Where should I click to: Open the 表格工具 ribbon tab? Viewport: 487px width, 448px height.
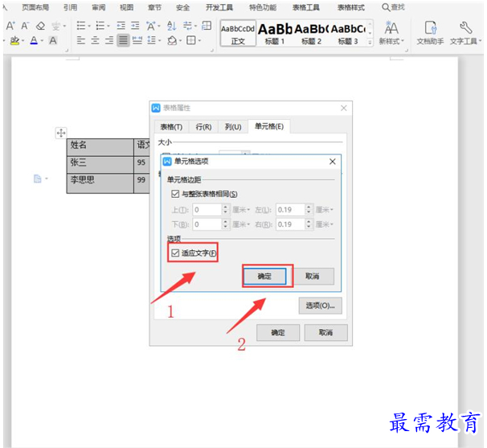[306, 7]
